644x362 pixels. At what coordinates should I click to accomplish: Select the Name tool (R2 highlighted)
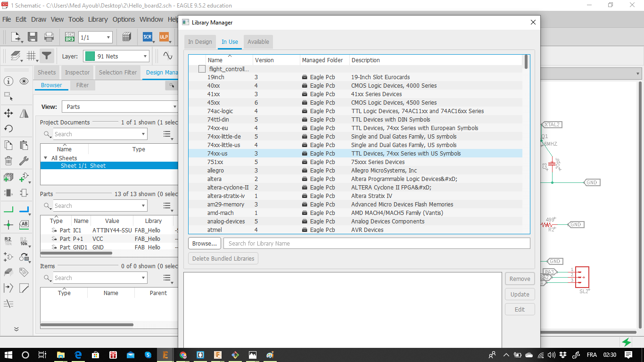pyautogui.click(x=8, y=241)
